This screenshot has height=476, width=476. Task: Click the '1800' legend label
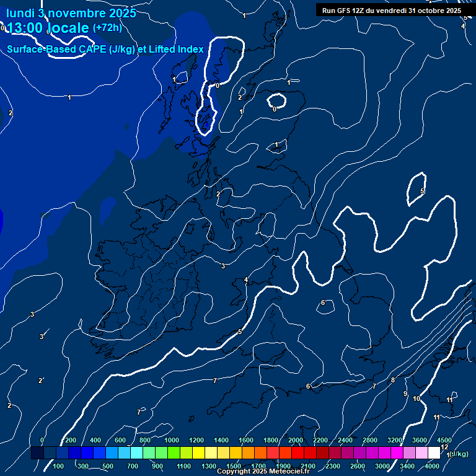point(271,440)
